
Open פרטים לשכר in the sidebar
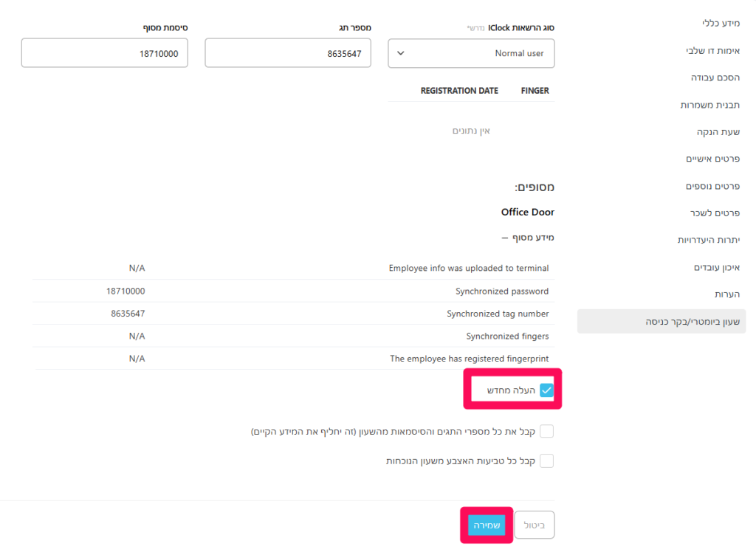tap(715, 213)
